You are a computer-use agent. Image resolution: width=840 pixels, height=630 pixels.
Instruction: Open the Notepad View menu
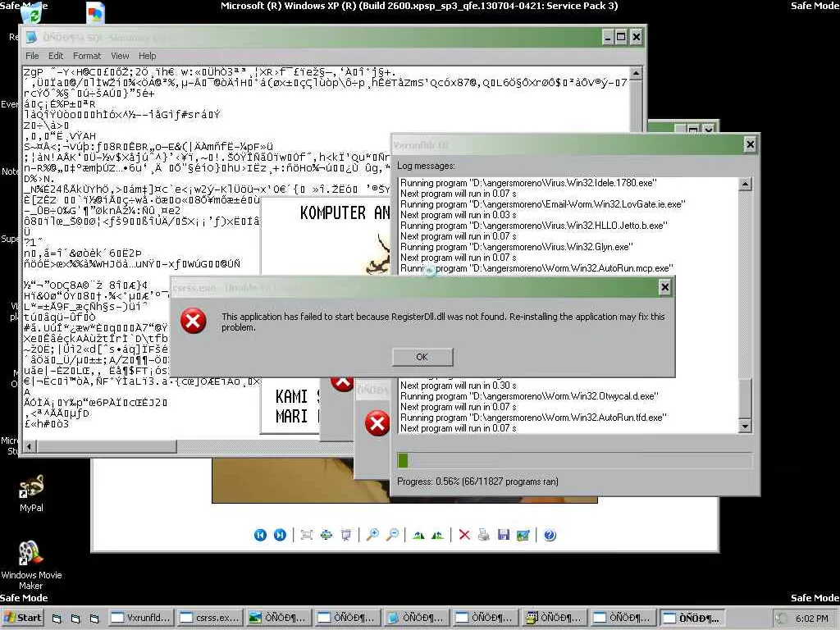click(120, 56)
